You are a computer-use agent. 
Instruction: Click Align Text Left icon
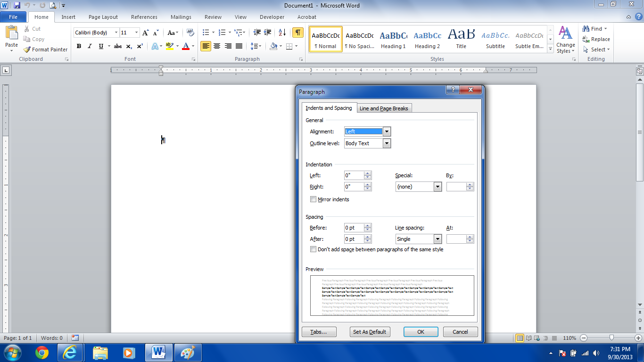pos(206,46)
